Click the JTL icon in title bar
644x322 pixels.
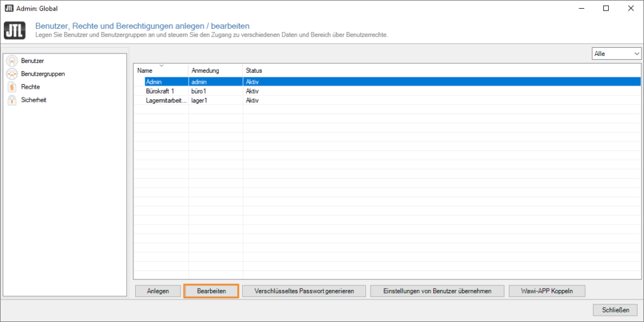coord(8,8)
